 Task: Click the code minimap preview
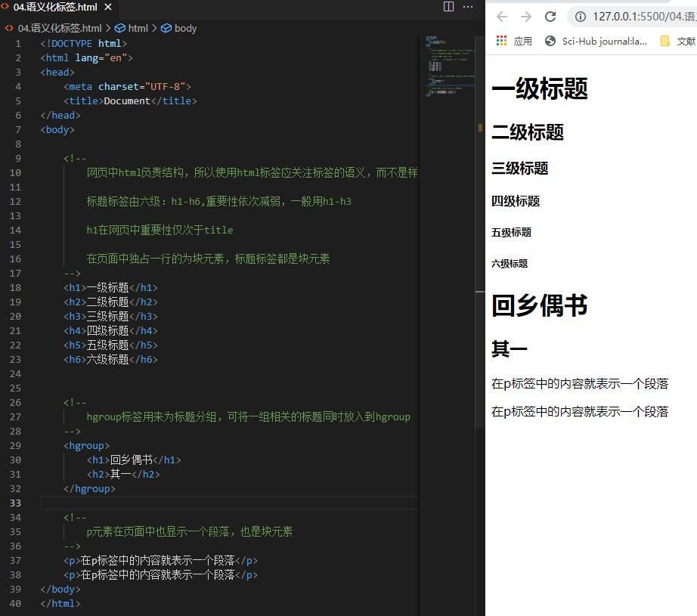click(450, 66)
